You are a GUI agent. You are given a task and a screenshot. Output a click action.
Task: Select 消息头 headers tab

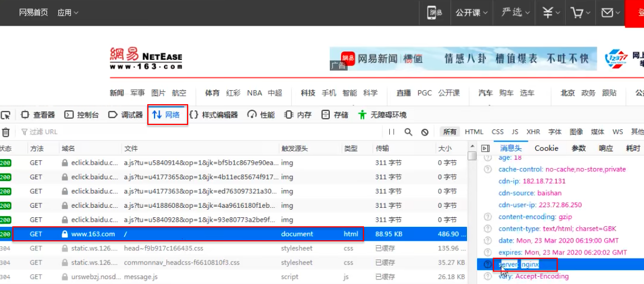pos(511,148)
